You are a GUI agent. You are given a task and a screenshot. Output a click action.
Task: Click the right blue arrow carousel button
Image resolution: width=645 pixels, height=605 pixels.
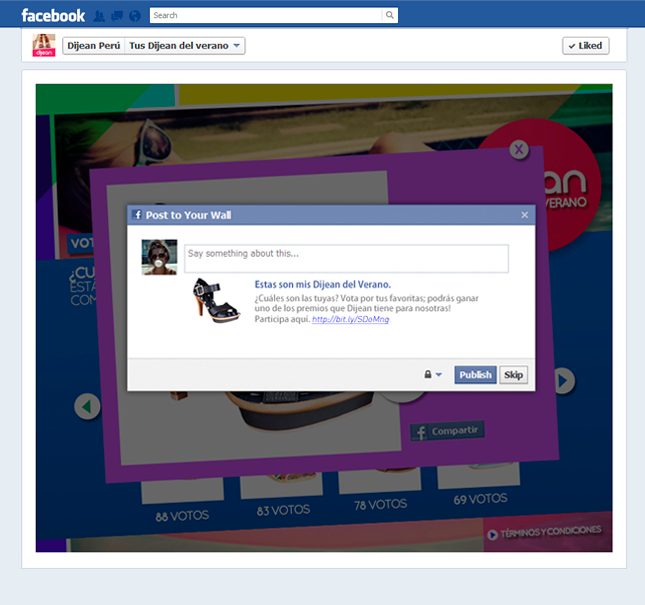(563, 381)
